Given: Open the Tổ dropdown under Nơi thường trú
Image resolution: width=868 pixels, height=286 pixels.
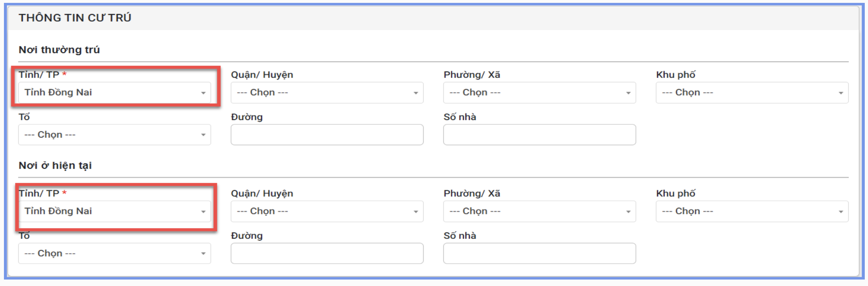Looking at the screenshot, I should [x=114, y=135].
